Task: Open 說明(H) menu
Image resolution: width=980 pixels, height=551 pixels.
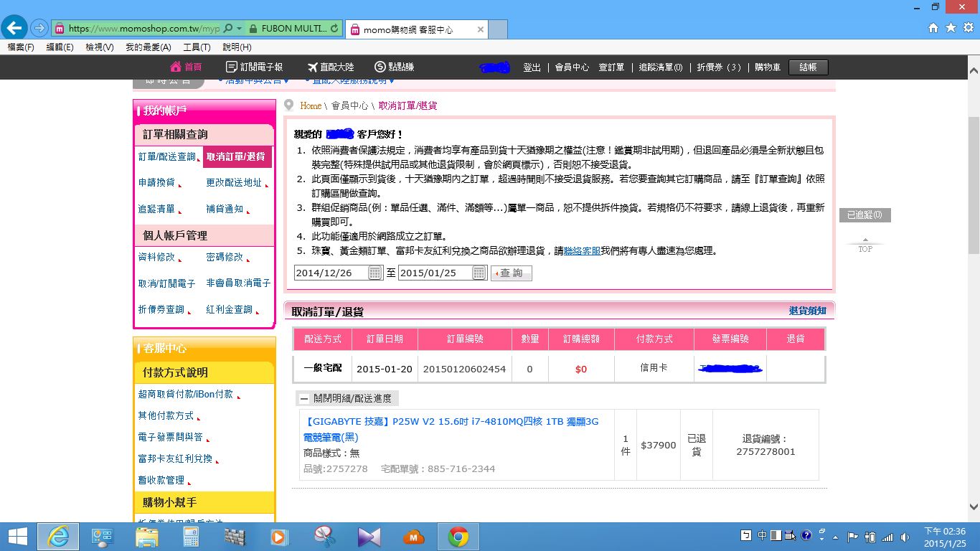Action: [x=237, y=47]
